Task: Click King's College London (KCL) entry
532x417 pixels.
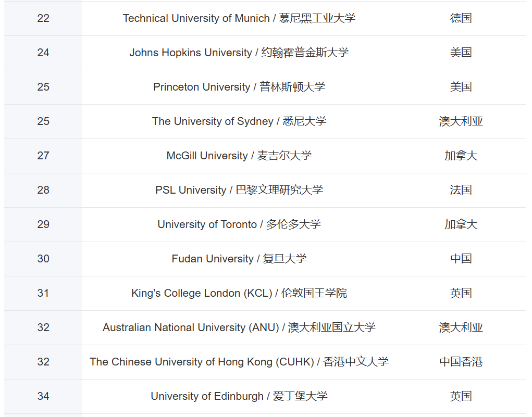Action: [239, 293]
